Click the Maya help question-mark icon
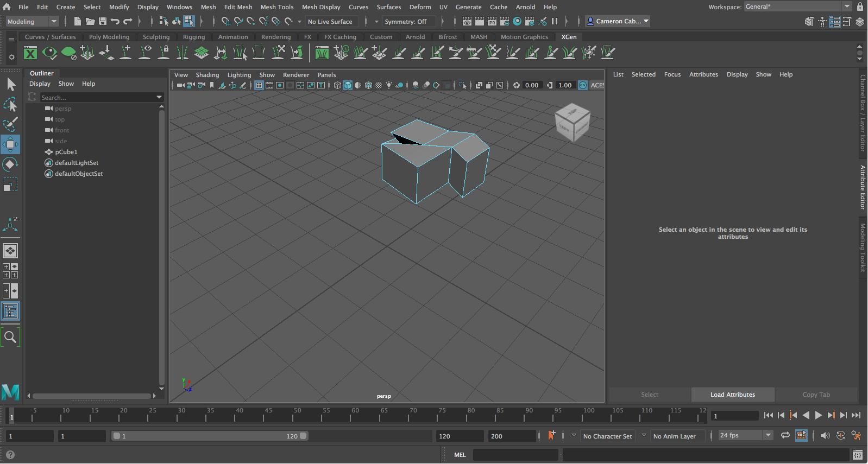This screenshot has height=464, width=868. point(10,455)
